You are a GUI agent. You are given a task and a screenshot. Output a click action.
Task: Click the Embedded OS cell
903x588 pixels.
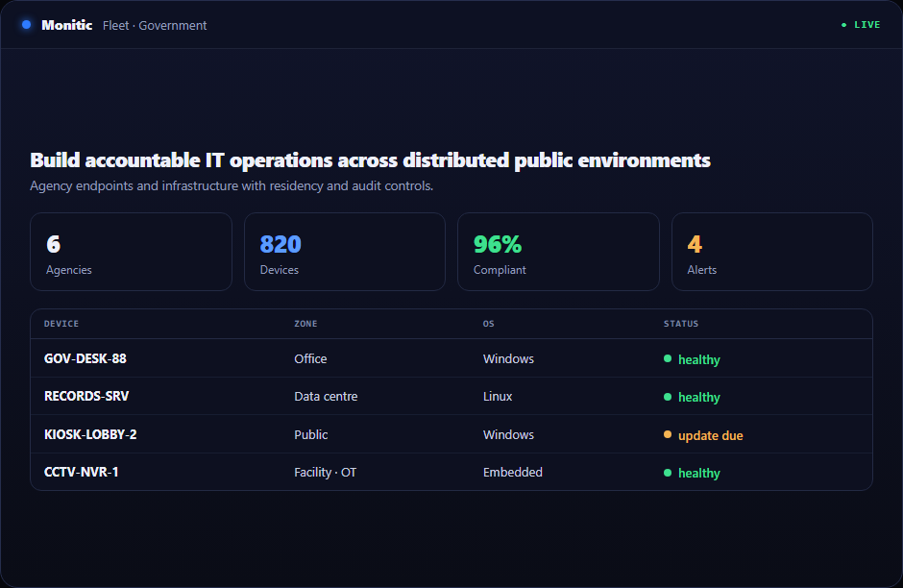point(513,473)
